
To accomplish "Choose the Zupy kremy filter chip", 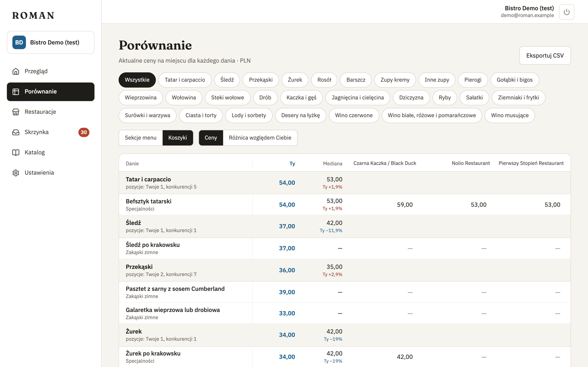I will click(x=395, y=79).
